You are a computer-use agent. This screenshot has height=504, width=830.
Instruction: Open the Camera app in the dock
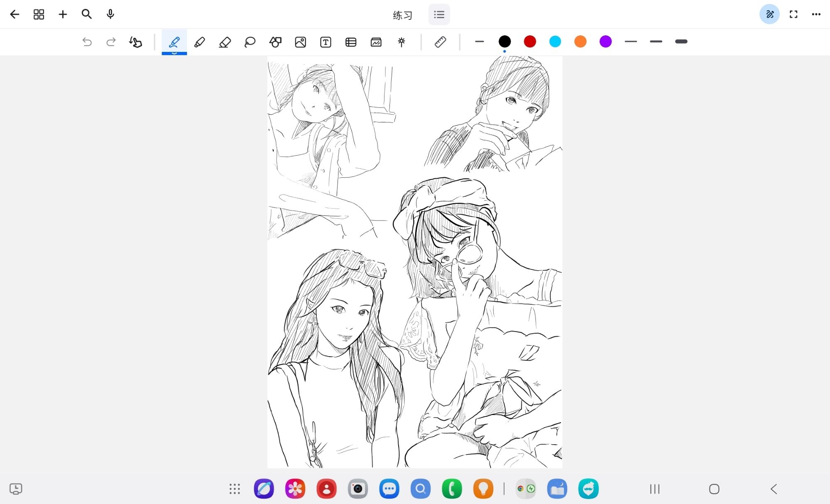click(357, 489)
